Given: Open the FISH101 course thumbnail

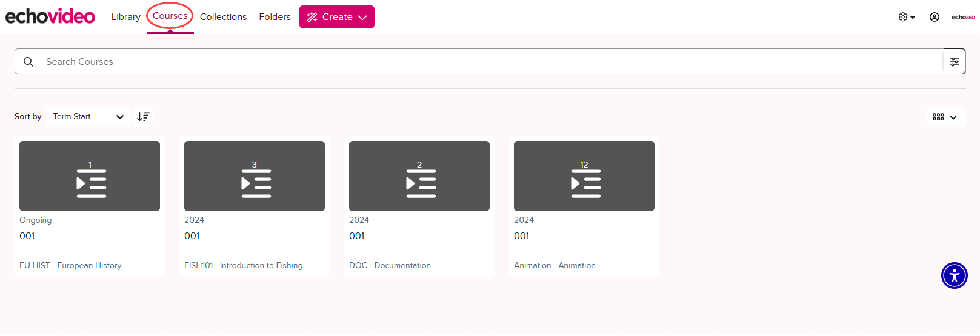Looking at the screenshot, I should point(255,176).
